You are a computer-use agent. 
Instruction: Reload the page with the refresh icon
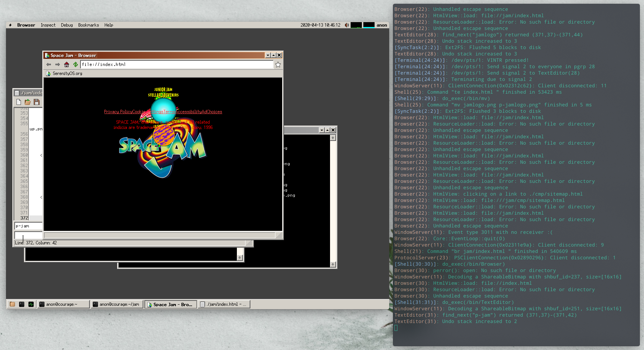point(76,64)
